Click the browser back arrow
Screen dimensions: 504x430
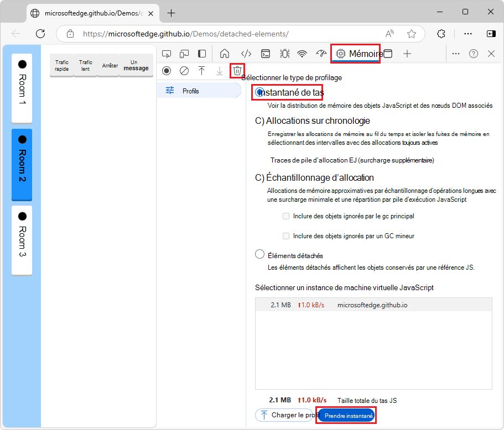pyautogui.click(x=16, y=34)
